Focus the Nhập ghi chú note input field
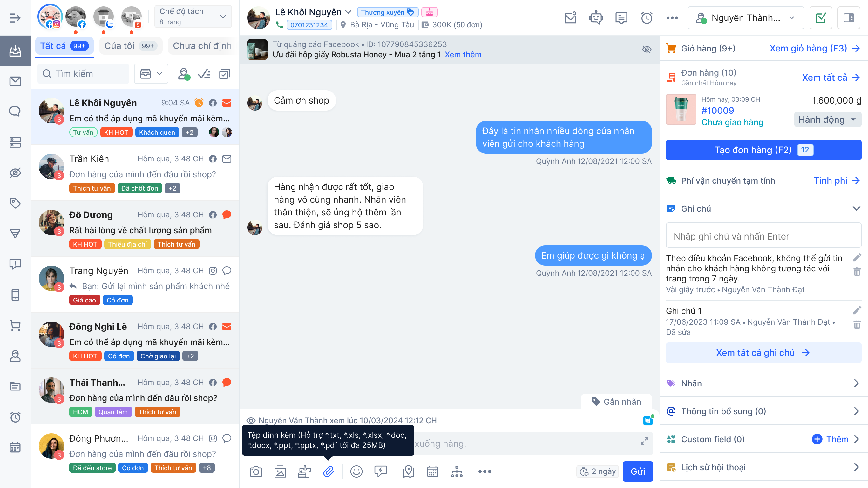Viewport: 868px width, 488px height. tap(763, 236)
